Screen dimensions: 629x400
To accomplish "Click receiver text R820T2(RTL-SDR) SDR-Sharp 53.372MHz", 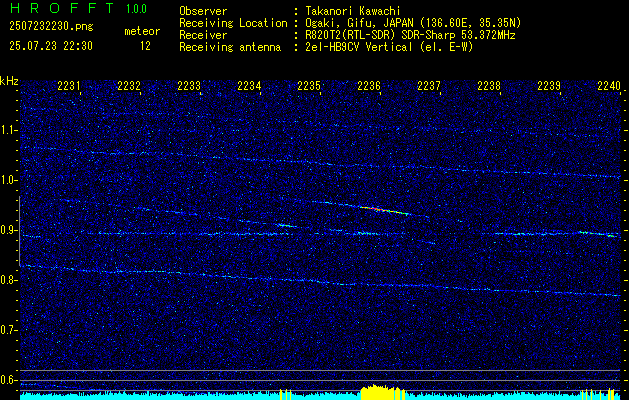I will point(409,35).
